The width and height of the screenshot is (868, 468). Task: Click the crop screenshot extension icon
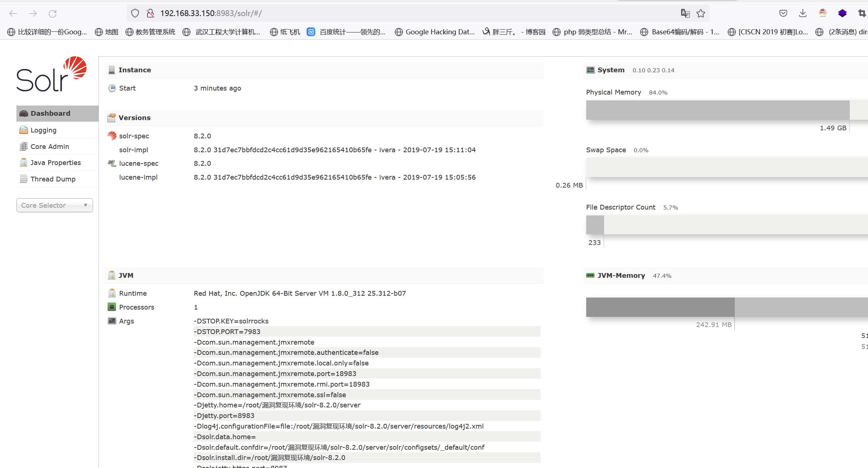click(862, 14)
